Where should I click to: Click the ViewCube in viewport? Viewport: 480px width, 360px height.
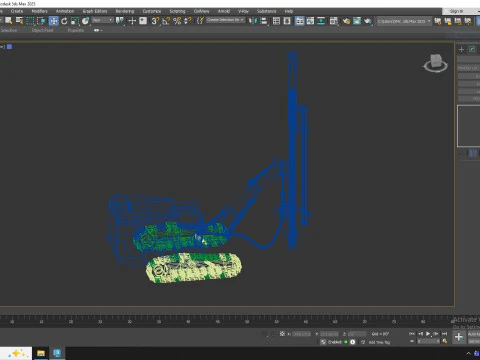[435, 63]
